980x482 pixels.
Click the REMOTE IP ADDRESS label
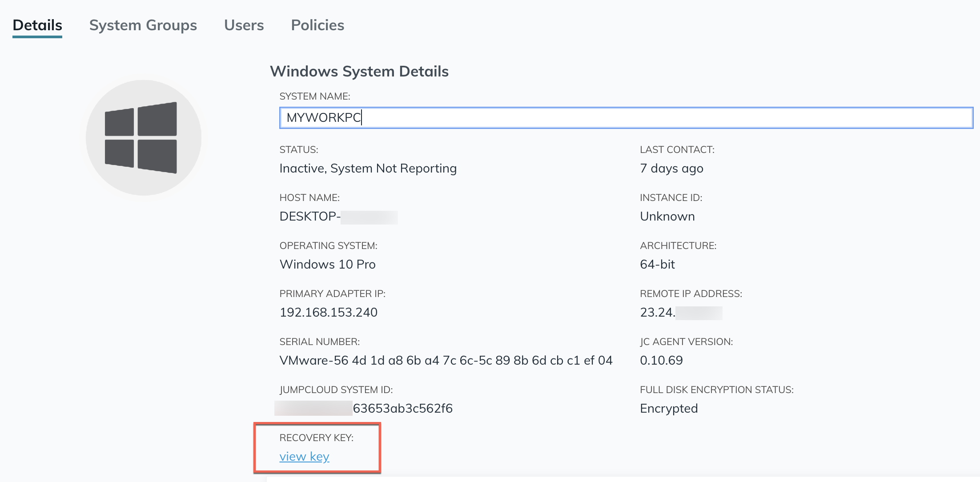691,294
